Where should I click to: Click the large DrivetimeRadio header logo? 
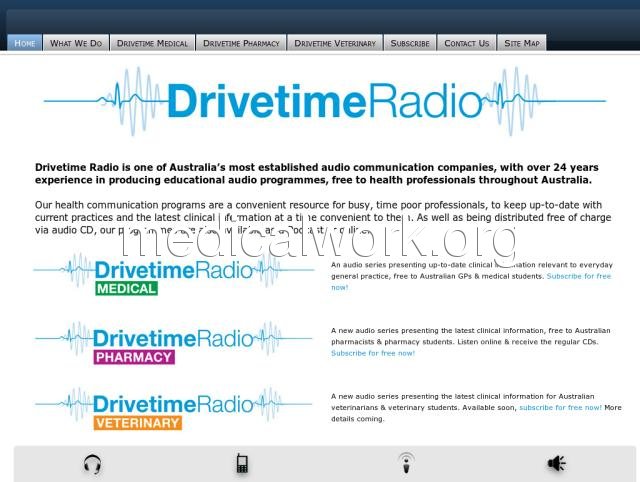click(x=325, y=101)
